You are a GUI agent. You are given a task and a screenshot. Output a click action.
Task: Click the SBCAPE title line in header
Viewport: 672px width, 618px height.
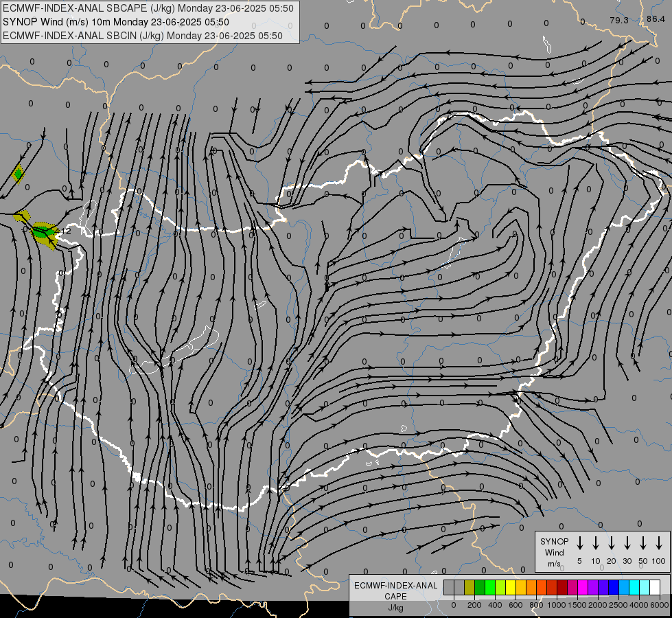[148, 8]
